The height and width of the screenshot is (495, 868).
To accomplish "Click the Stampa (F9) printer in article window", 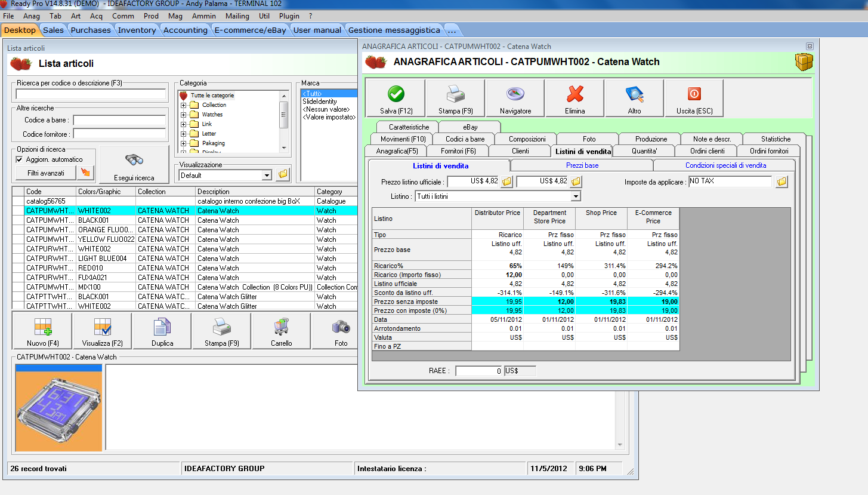I will 455,94.
